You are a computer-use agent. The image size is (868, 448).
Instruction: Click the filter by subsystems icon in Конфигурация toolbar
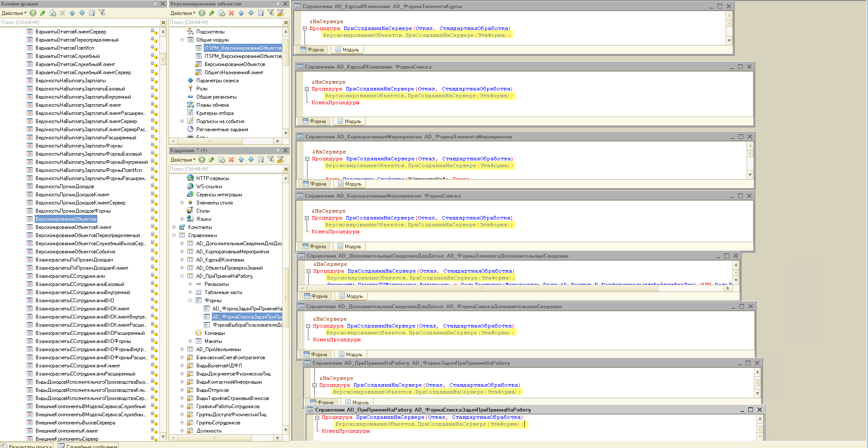coord(102,13)
